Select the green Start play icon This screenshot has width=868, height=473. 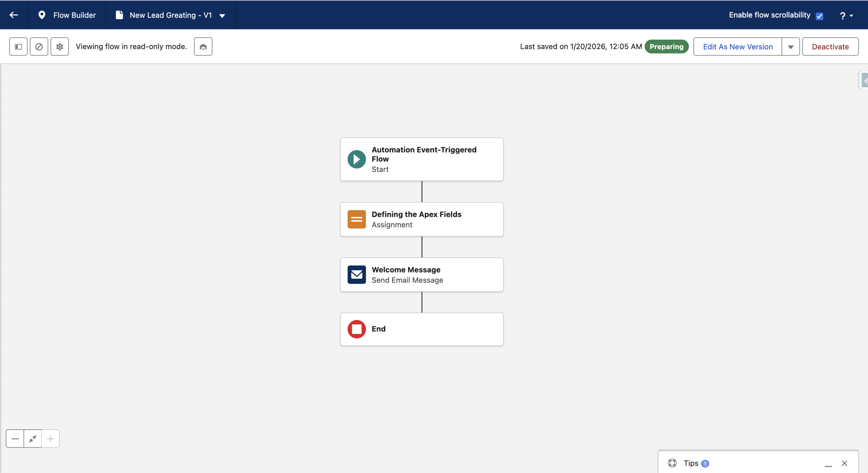(356, 159)
